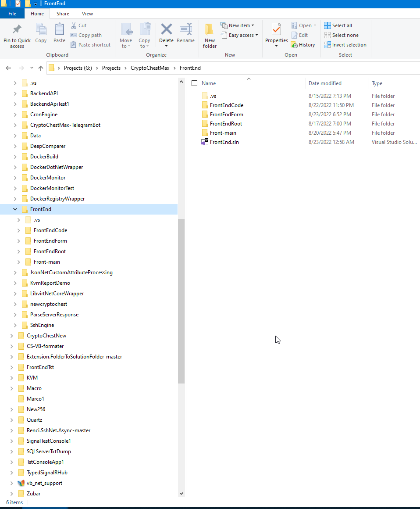Expand the KVM tree node
Screen dimensions: 420x509
coord(12,378)
